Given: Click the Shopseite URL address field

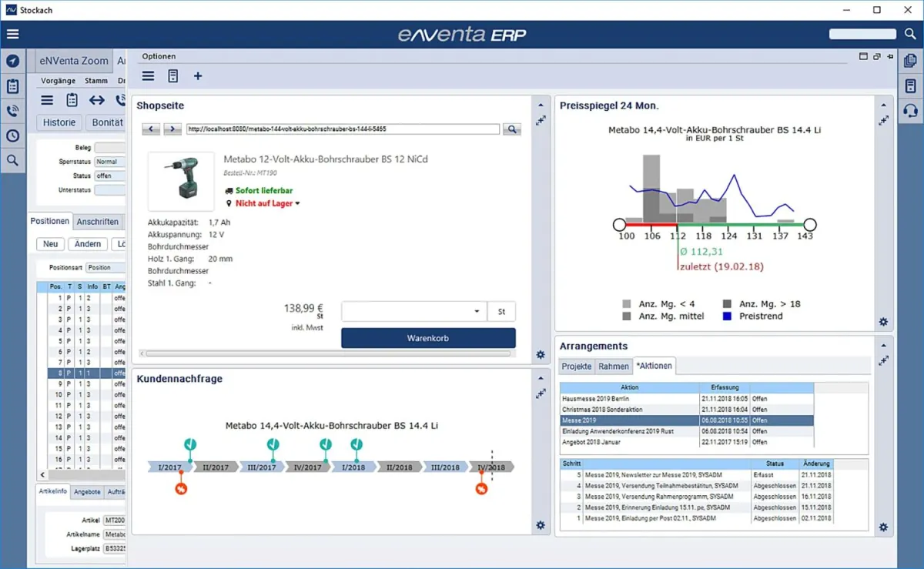Looking at the screenshot, I should (x=343, y=129).
